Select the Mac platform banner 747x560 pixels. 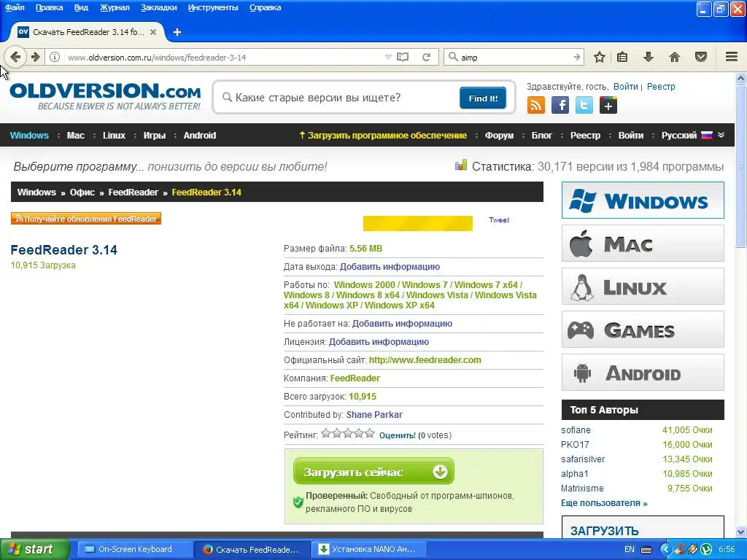pyautogui.click(x=643, y=244)
